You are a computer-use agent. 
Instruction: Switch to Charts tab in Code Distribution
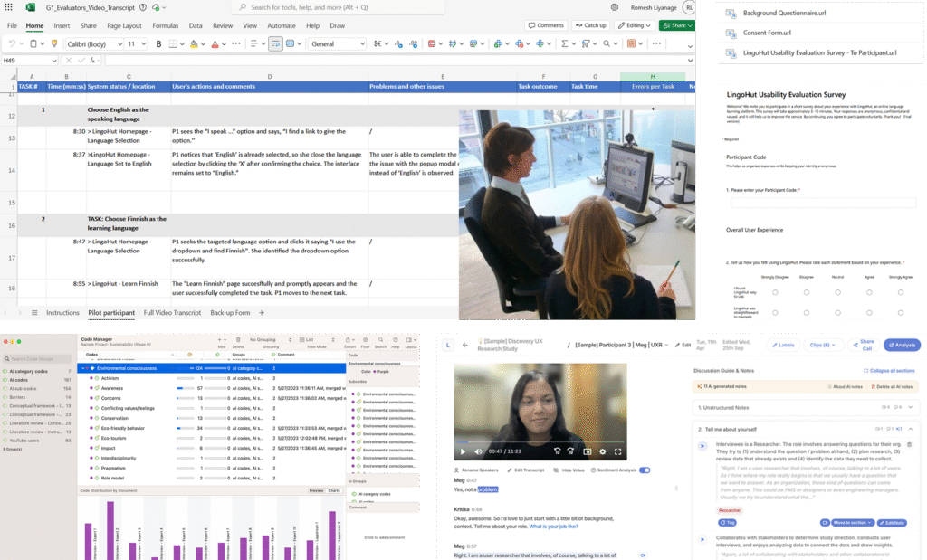click(x=334, y=490)
